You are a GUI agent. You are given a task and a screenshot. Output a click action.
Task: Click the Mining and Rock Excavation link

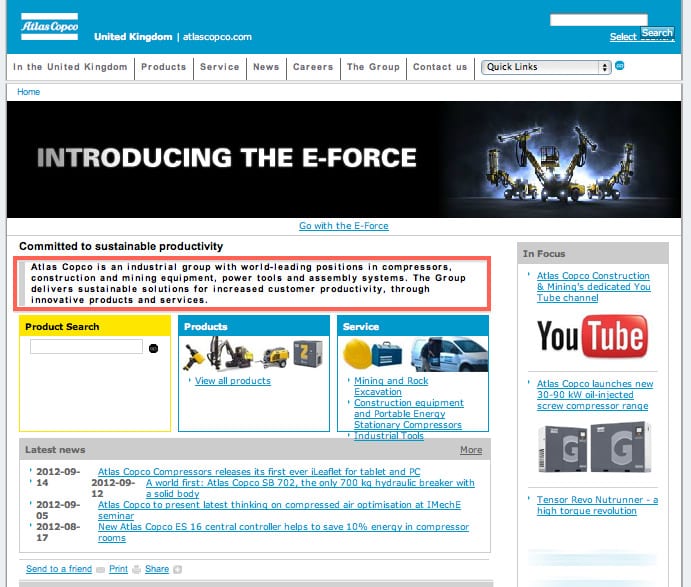391,386
